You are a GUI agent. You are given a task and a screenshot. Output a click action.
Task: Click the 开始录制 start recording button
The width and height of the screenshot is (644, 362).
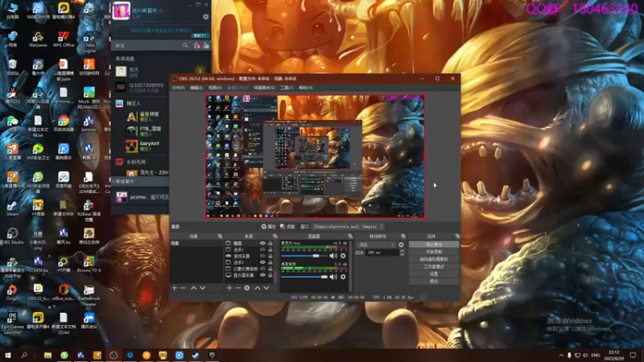(x=434, y=252)
